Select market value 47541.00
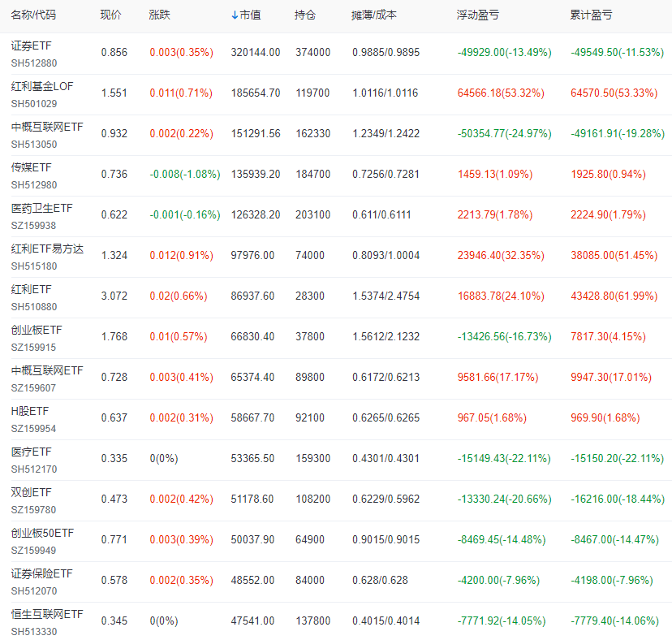 252,621
